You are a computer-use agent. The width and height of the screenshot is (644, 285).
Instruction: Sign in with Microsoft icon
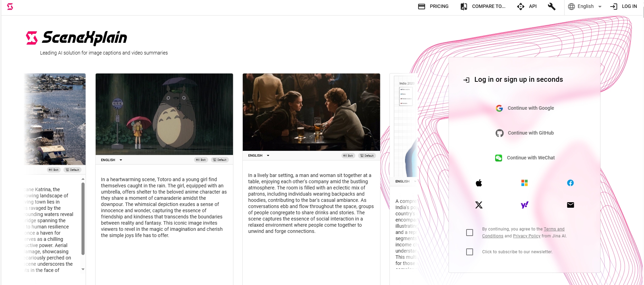[x=525, y=183]
